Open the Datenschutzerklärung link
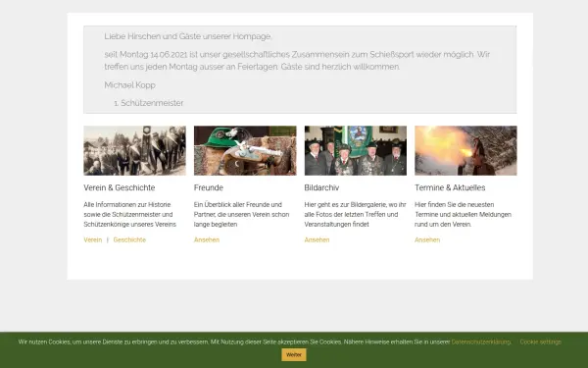 481,342
